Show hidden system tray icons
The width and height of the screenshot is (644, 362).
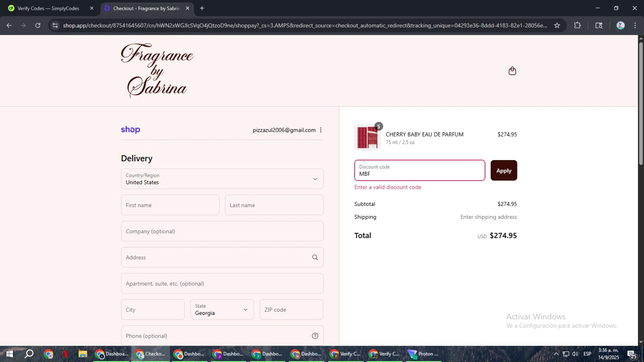(x=556, y=354)
